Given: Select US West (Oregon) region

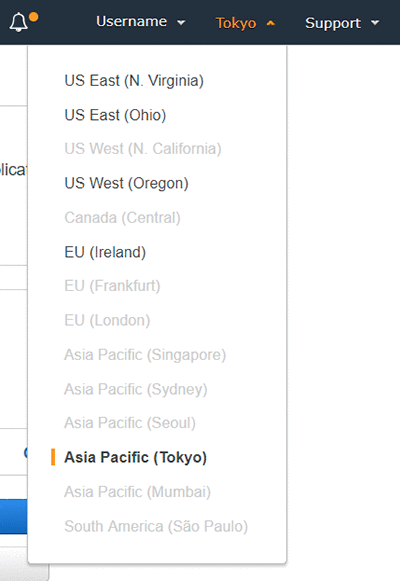Looking at the screenshot, I should pyautogui.click(x=127, y=183).
